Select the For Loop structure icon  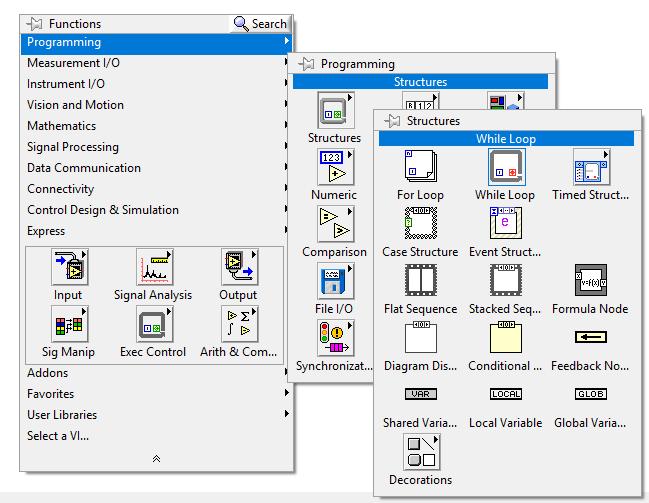[421, 166]
